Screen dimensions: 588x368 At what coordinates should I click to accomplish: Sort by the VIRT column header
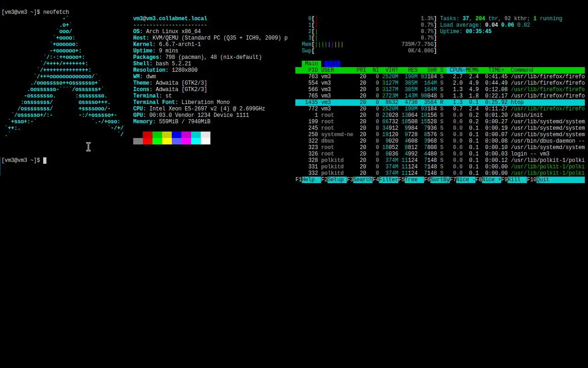392,70
